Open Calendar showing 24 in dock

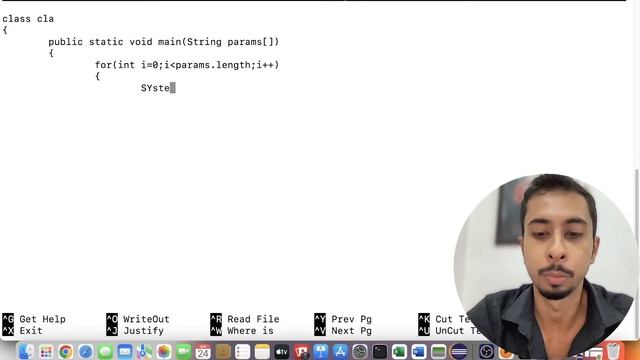point(203,351)
